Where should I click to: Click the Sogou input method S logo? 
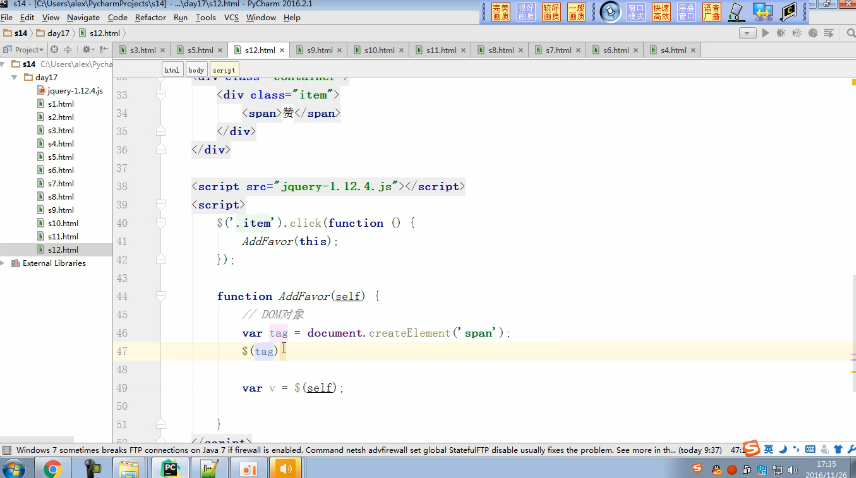click(752, 449)
